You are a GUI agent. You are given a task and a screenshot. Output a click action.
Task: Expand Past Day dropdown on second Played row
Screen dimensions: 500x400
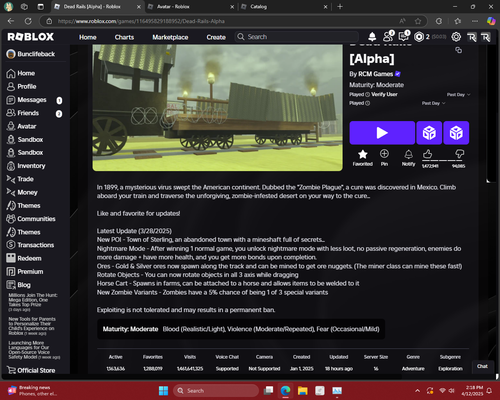click(x=433, y=103)
